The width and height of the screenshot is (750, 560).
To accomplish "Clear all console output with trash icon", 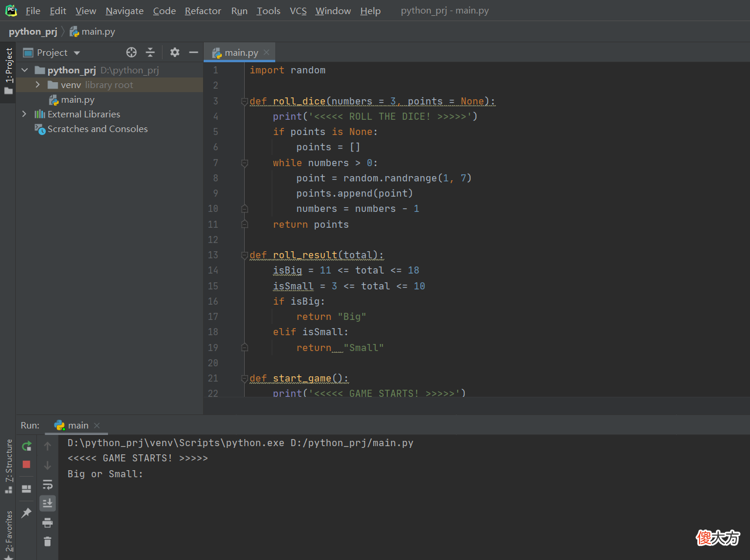I will pos(48,541).
